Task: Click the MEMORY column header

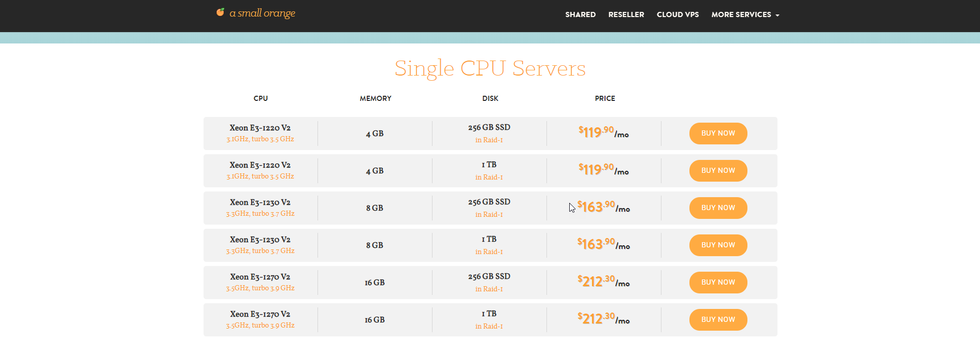Action: [x=376, y=98]
